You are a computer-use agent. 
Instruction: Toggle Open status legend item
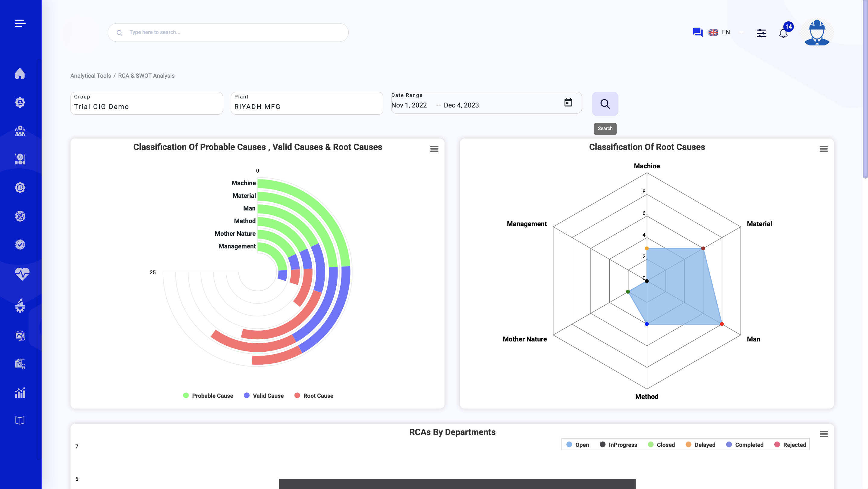pos(577,445)
